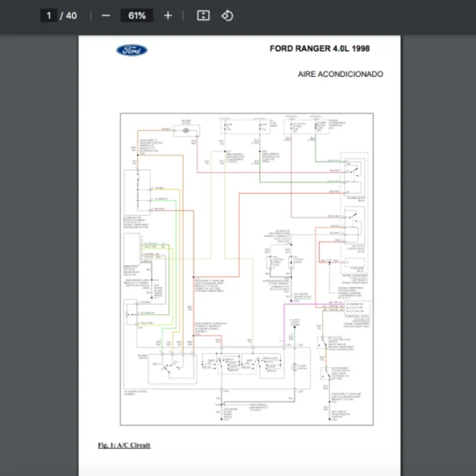This screenshot has width=476, height=476.
Task: Click the zoom in plus button
Action: (167, 16)
